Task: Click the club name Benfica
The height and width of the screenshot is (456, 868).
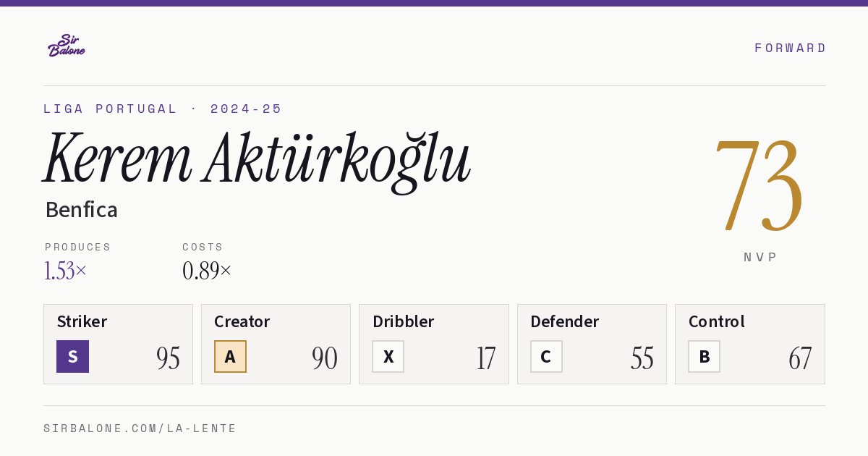Action: (81, 210)
